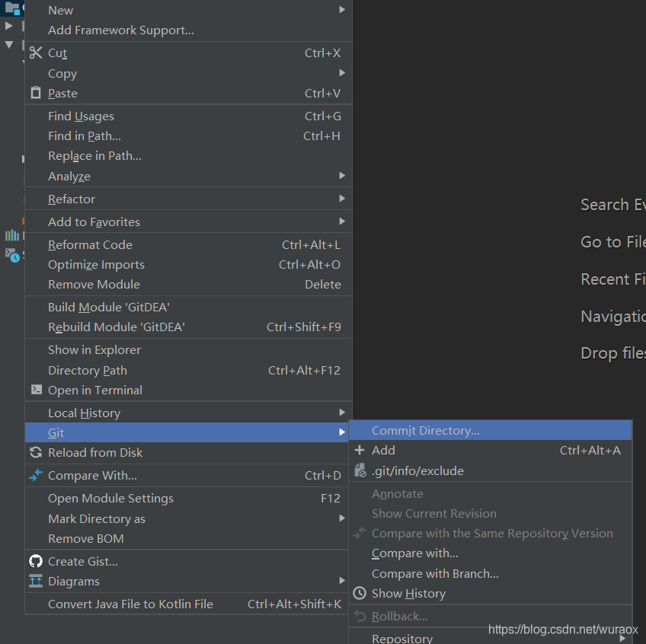Select Compare with Branch...
The width and height of the screenshot is (646, 644).
[x=491, y=574]
